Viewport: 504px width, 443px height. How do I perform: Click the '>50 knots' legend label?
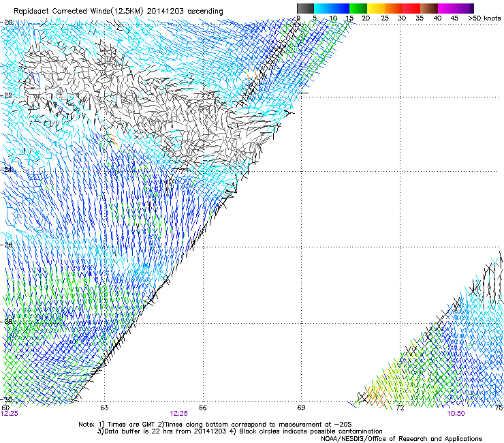coord(484,18)
